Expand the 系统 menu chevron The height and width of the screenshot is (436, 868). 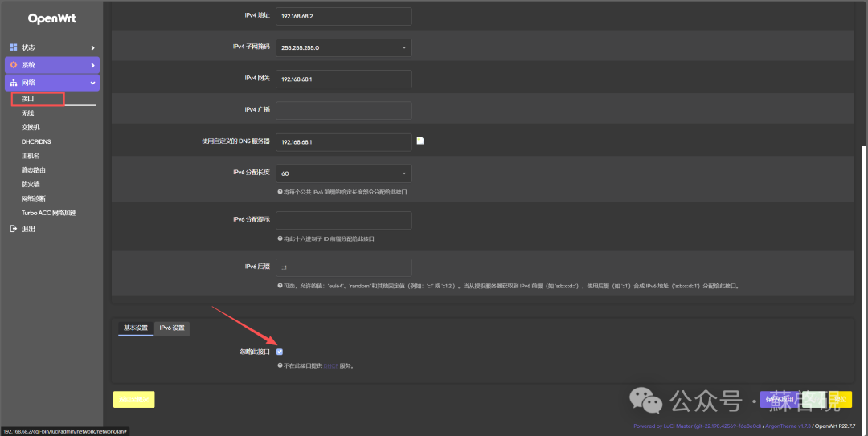pyautogui.click(x=92, y=66)
